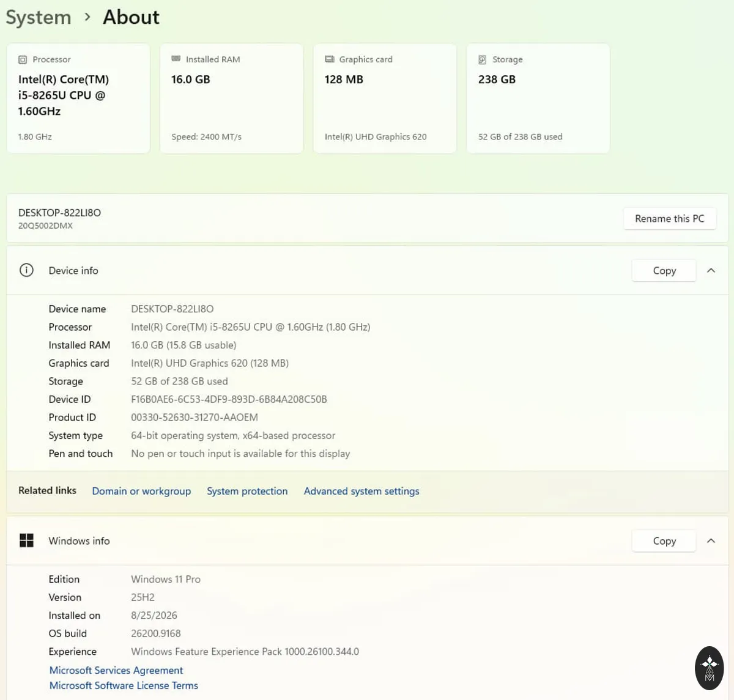
Task: Click Windows Feature Experience Pack value
Action: click(x=245, y=652)
